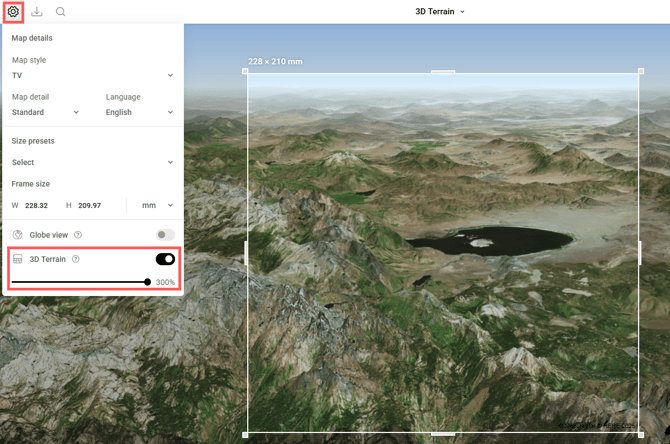The height and width of the screenshot is (444, 670).
Task: Click the download export icon
Action: coord(37,12)
